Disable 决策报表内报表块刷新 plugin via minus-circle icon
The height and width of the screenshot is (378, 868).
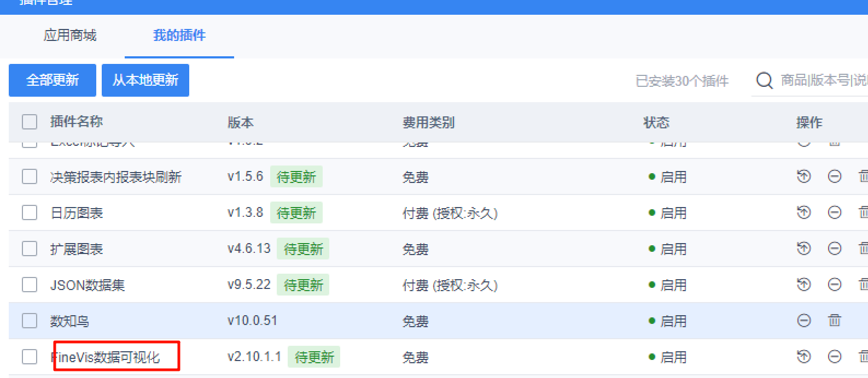point(835,176)
